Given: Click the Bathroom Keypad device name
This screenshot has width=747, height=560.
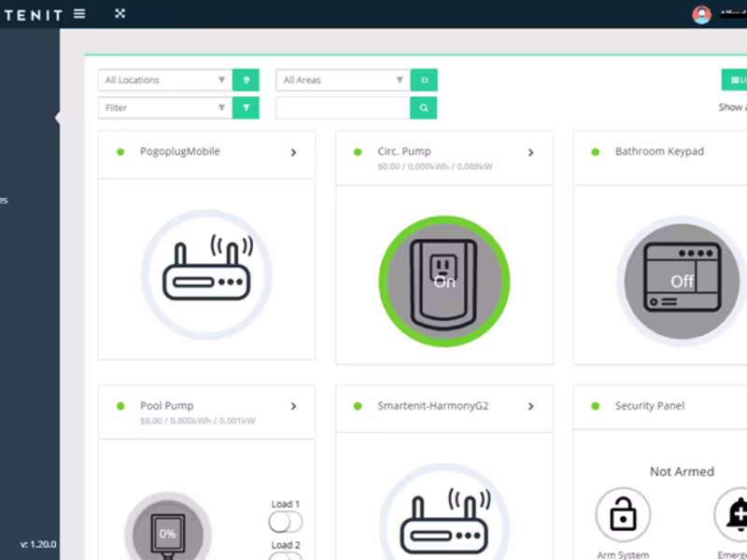Looking at the screenshot, I should (659, 151).
